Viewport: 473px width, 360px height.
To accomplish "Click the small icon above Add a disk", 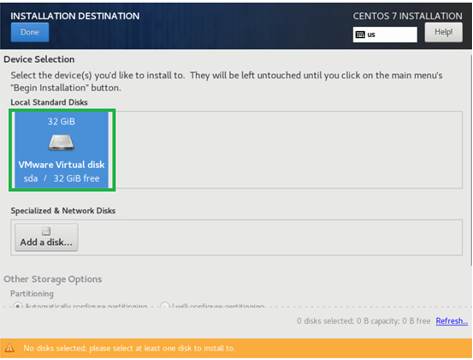I will tap(46, 231).
